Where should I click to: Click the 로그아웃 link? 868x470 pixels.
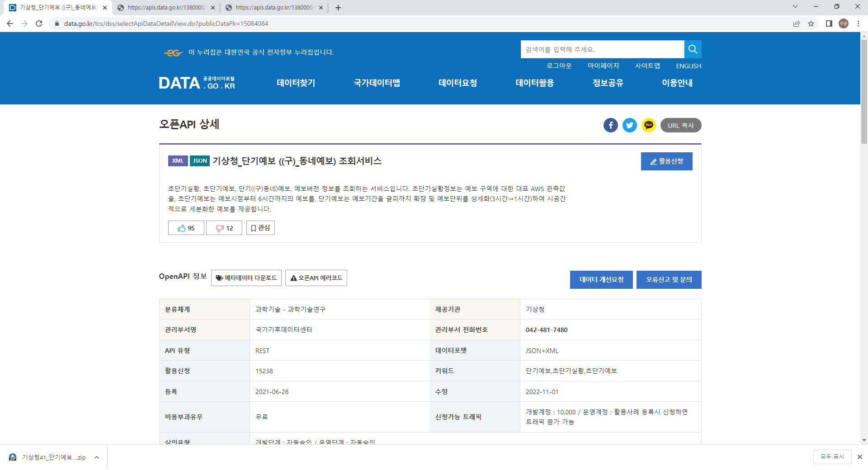(x=559, y=66)
